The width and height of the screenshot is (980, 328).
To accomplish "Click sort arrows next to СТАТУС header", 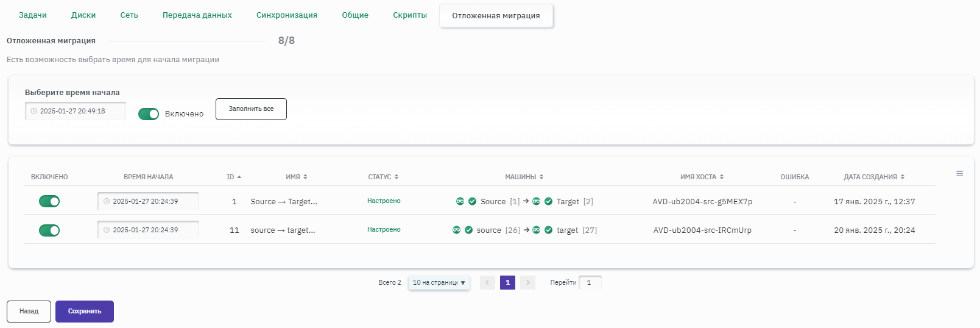I will (x=397, y=177).
